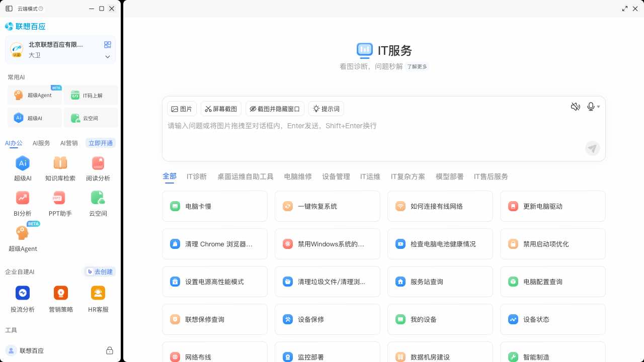Switch to the 电脑维修 category tab
The width and height of the screenshot is (644, 362).
pos(297,176)
